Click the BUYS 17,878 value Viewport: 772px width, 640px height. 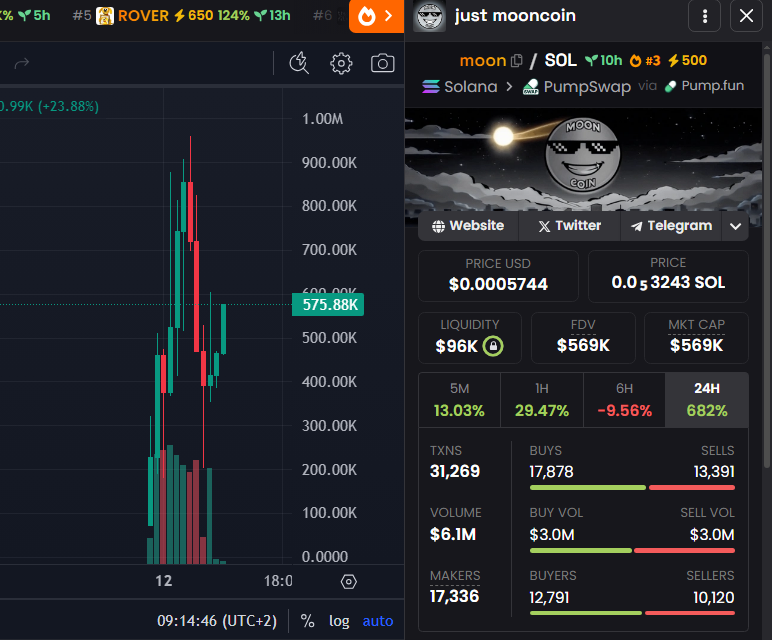point(551,472)
